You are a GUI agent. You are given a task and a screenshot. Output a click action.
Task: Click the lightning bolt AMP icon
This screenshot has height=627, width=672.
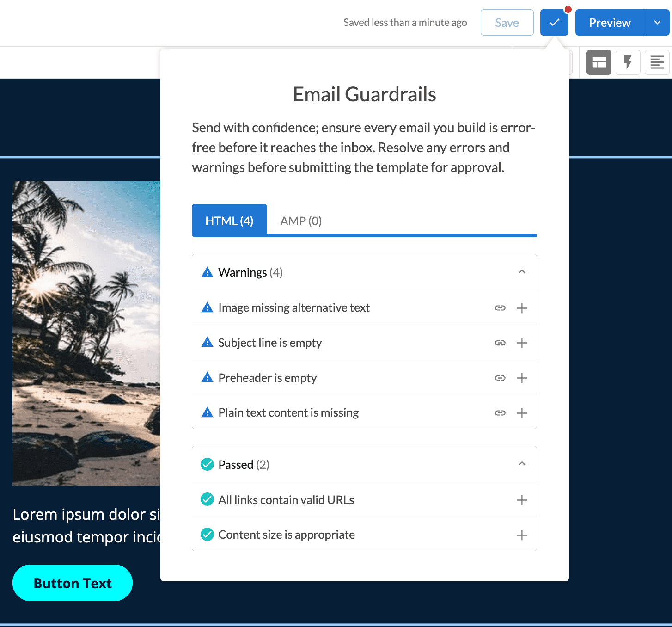coord(628,62)
